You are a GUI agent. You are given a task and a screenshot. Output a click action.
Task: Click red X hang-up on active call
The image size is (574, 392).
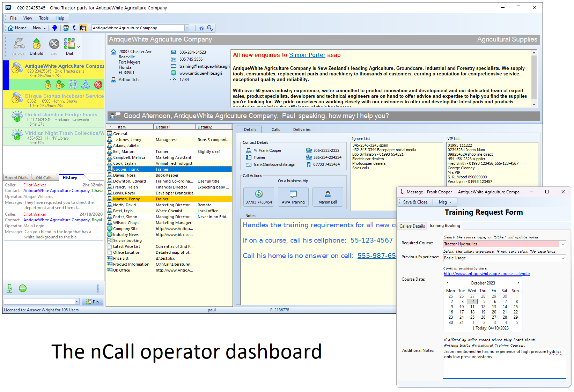(x=98, y=84)
